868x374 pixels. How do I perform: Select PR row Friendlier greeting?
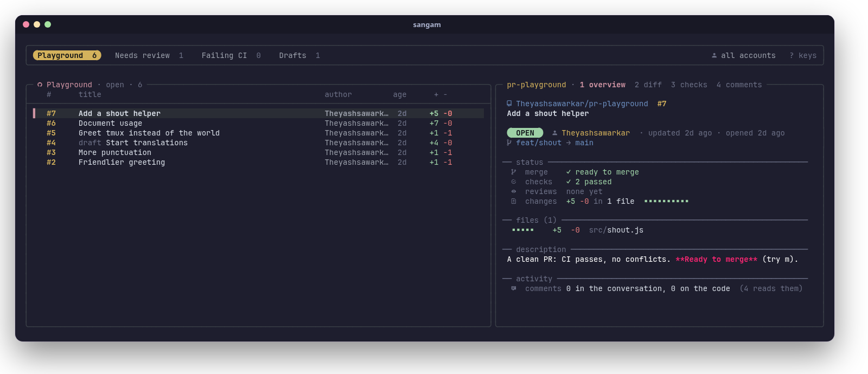(258, 162)
